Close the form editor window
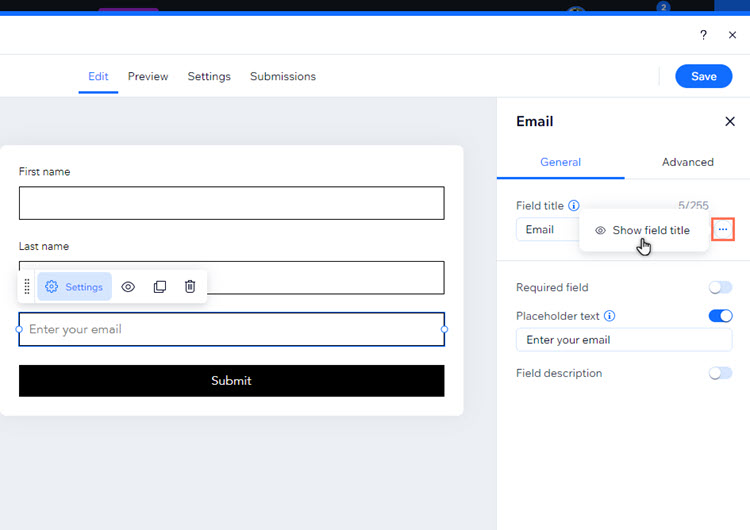The height and width of the screenshot is (530, 750). (732, 35)
